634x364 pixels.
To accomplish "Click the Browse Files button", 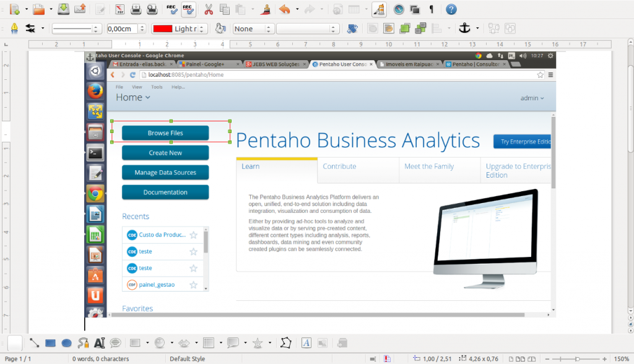I will tap(165, 132).
